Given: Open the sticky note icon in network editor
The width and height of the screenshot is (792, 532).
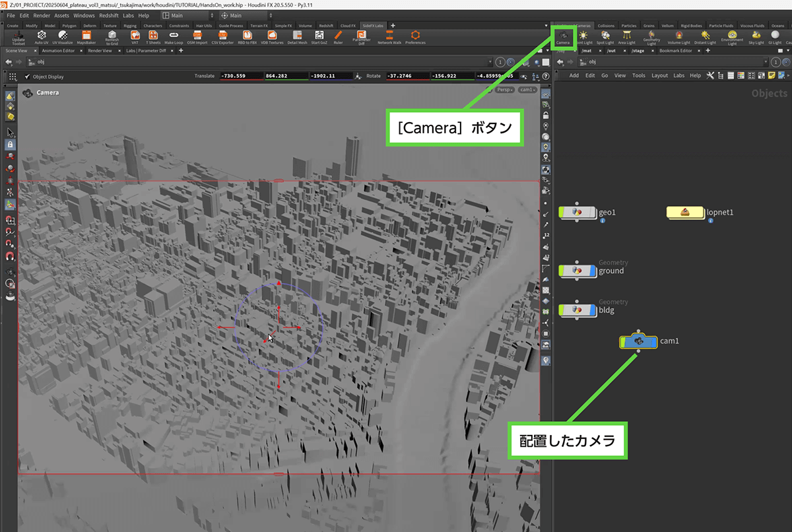Looking at the screenshot, I should 771,76.
